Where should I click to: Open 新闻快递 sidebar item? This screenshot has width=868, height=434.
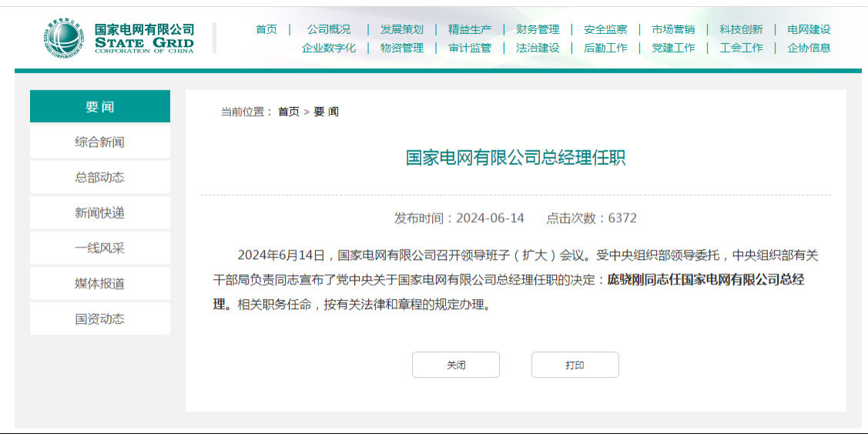pyautogui.click(x=100, y=213)
